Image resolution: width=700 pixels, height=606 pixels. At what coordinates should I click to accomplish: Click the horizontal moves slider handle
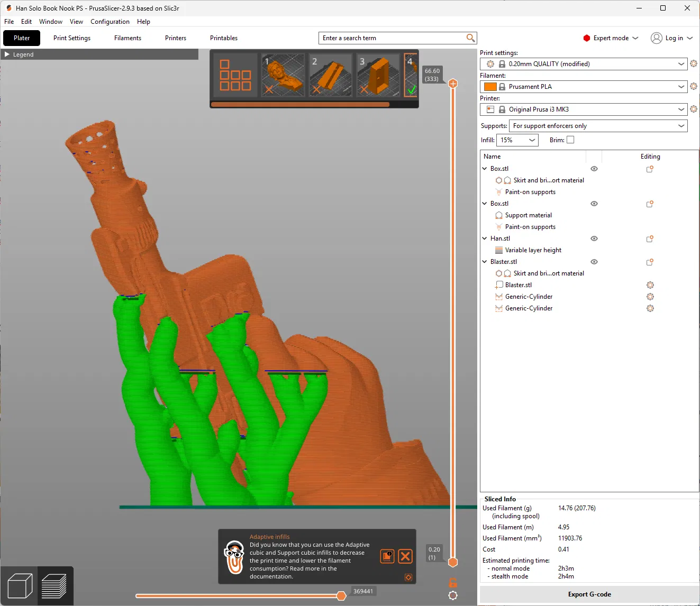tap(341, 596)
